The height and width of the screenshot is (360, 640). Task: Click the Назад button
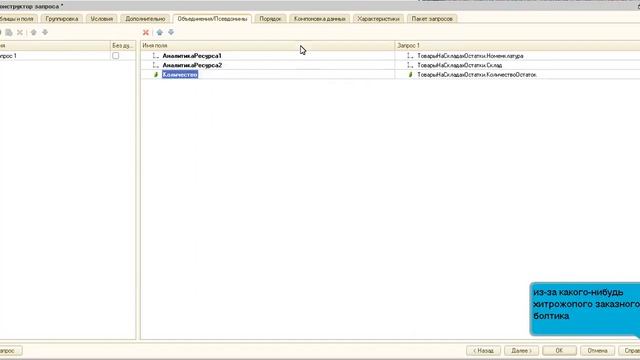tap(483, 351)
